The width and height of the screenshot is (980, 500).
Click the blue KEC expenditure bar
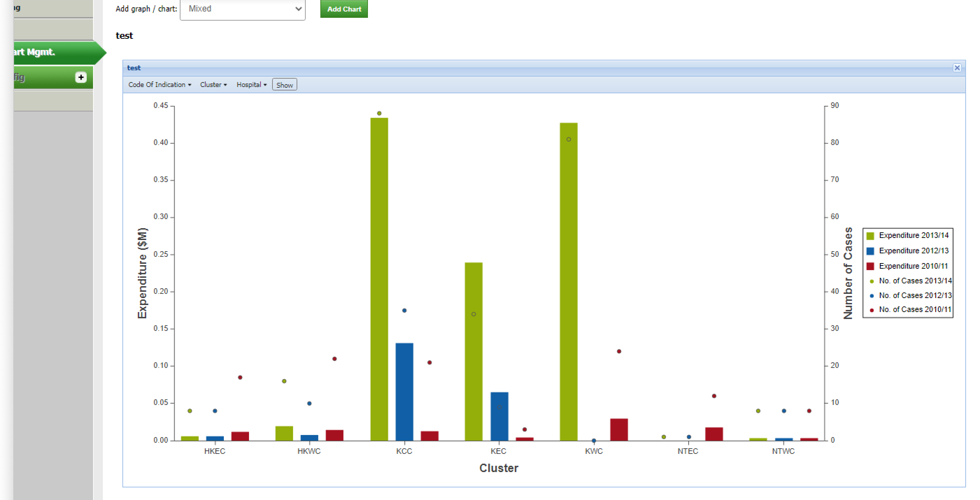pos(499,416)
